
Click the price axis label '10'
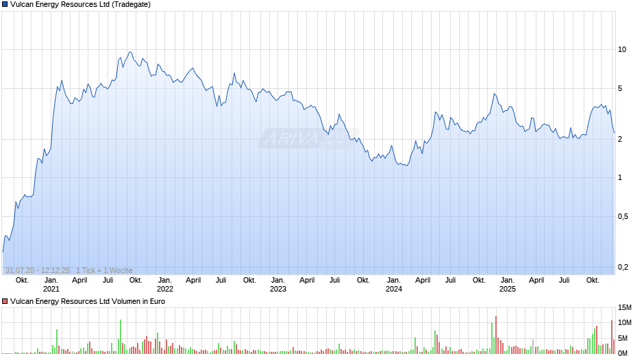point(622,50)
